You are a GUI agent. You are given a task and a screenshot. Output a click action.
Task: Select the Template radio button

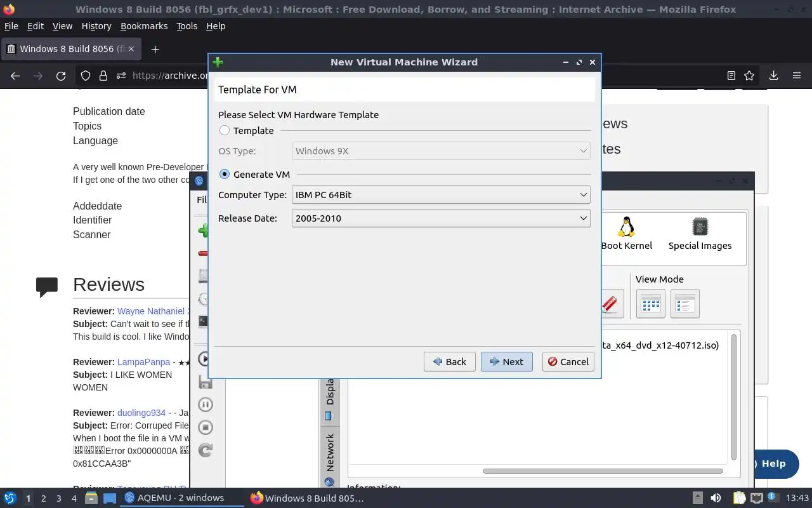click(225, 130)
